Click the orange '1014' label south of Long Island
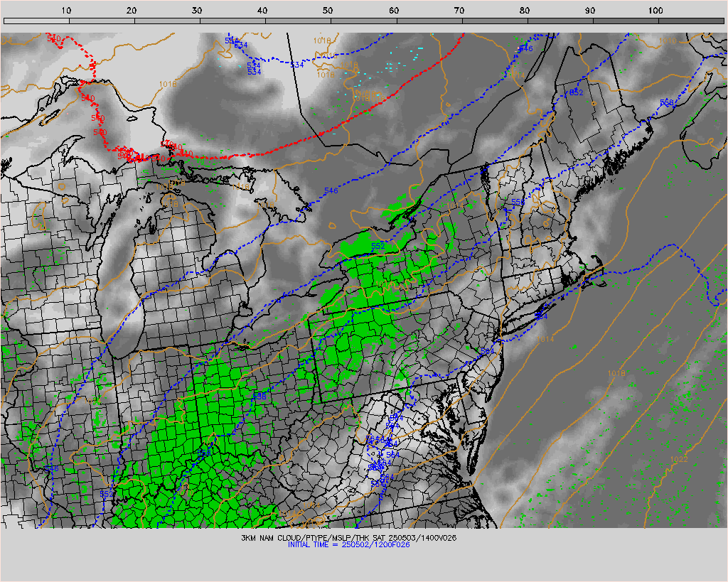Screen dimensions: 728x582 545,339
